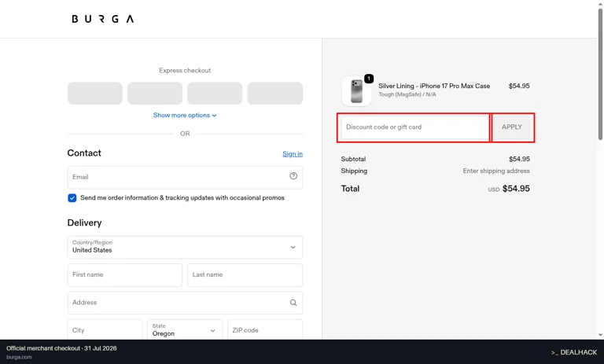Select the first express checkout button

pos(94,94)
